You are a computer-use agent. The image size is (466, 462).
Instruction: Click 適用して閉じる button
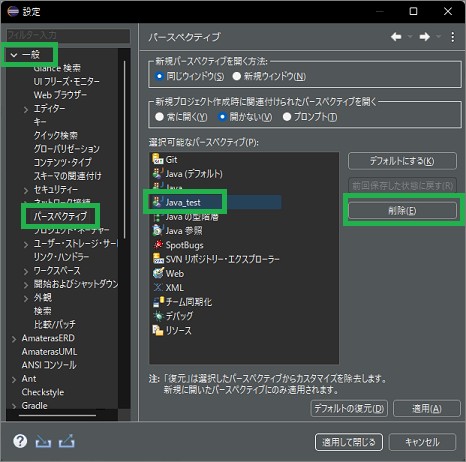tap(349, 442)
